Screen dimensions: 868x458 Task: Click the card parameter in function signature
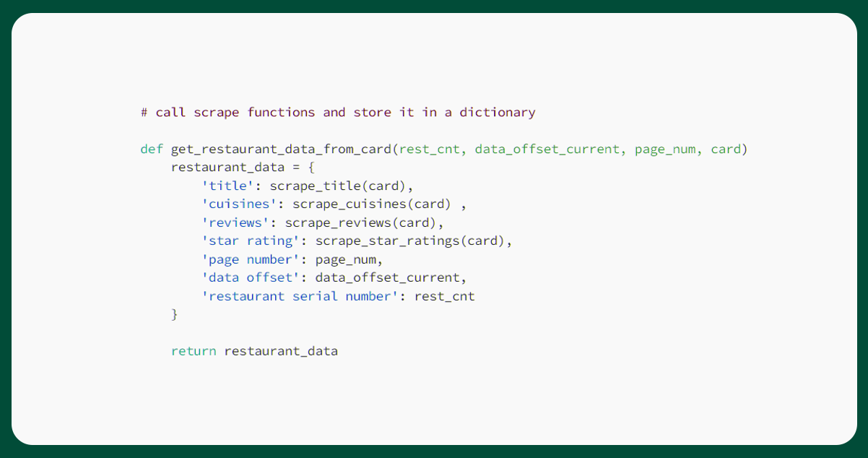pyautogui.click(x=726, y=150)
